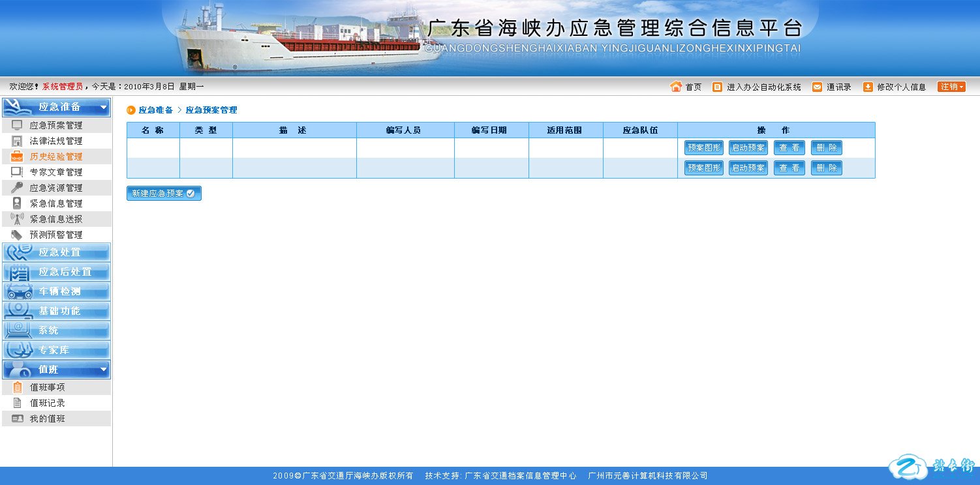Open the 注销 dropdown button
Image resolution: width=980 pixels, height=485 pixels.
(x=951, y=87)
